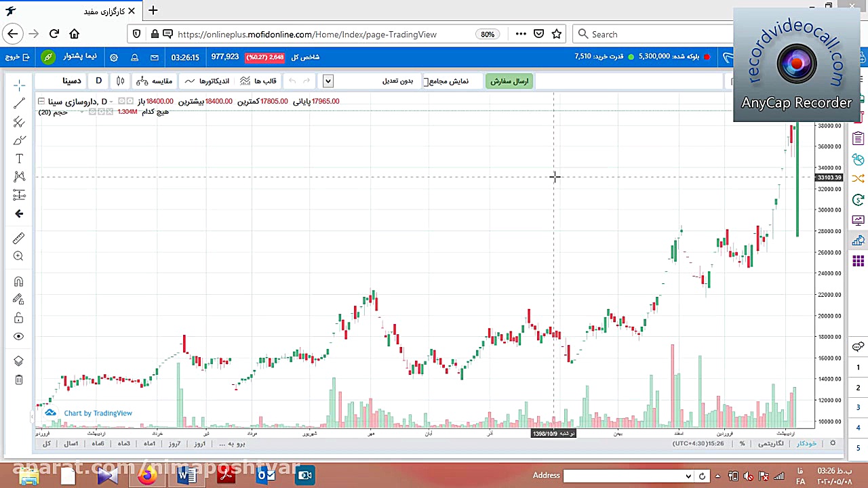Show the full range with کل
This screenshot has width=868, height=488.
pos(47,444)
